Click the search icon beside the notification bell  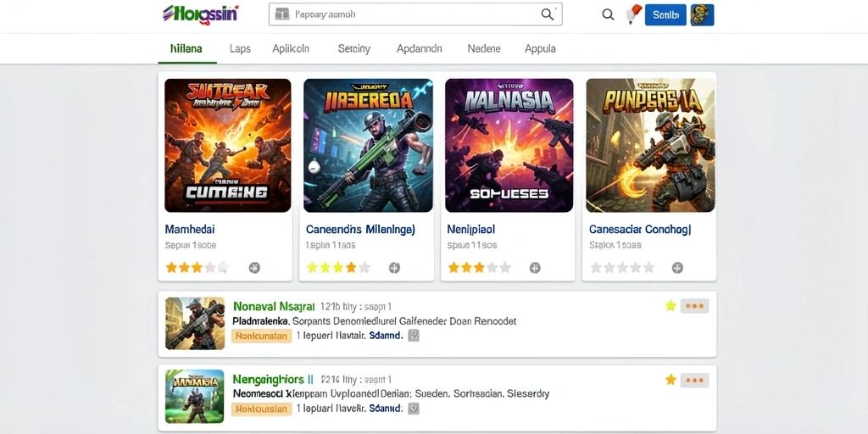[x=608, y=15]
